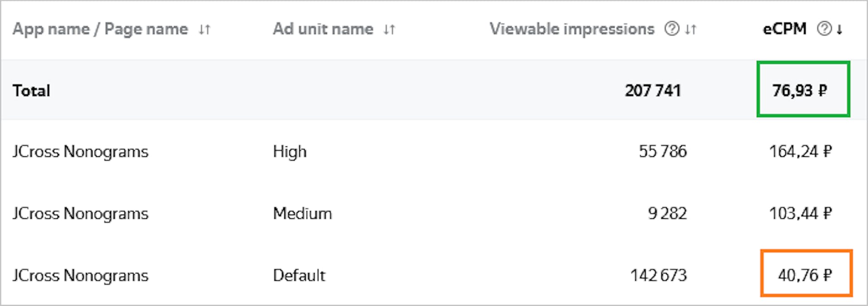Open JCross Nonograms in the High row

pyautogui.click(x=80, y=151)
